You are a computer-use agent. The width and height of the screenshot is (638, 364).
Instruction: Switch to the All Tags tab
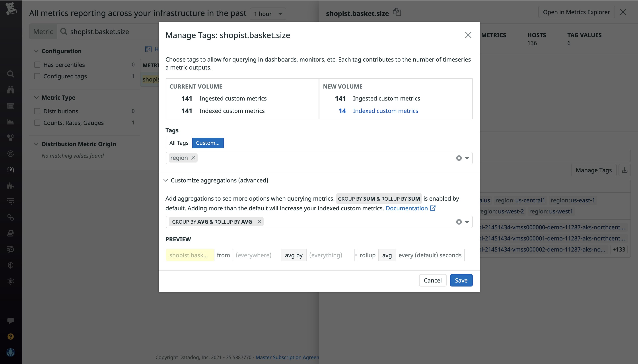pos(179,143)
